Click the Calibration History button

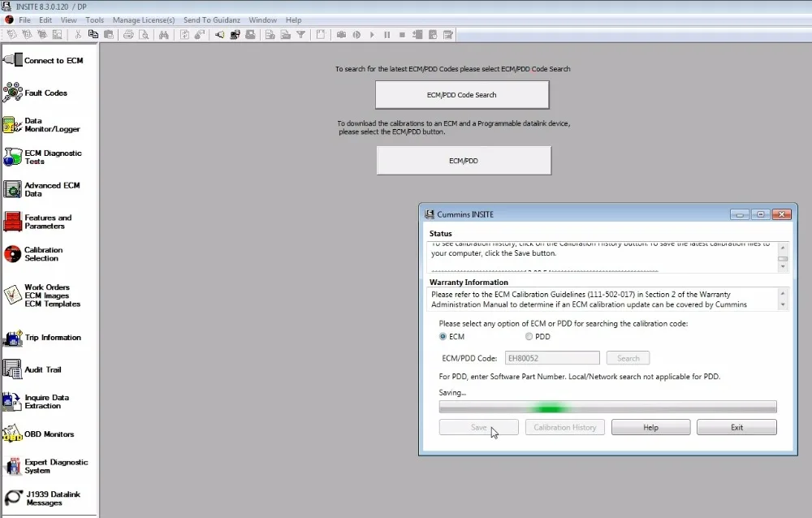[x=565, y=427]
